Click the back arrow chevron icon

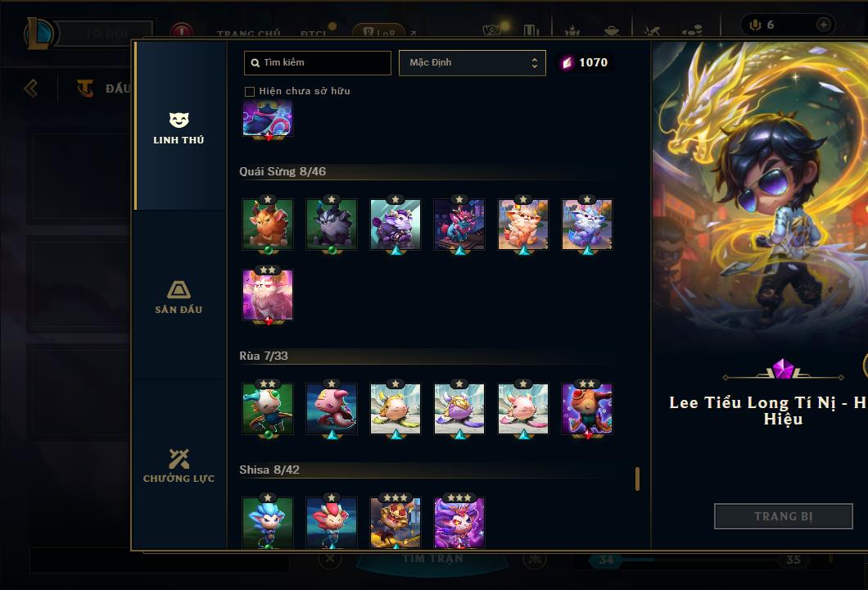coord(31,88)
